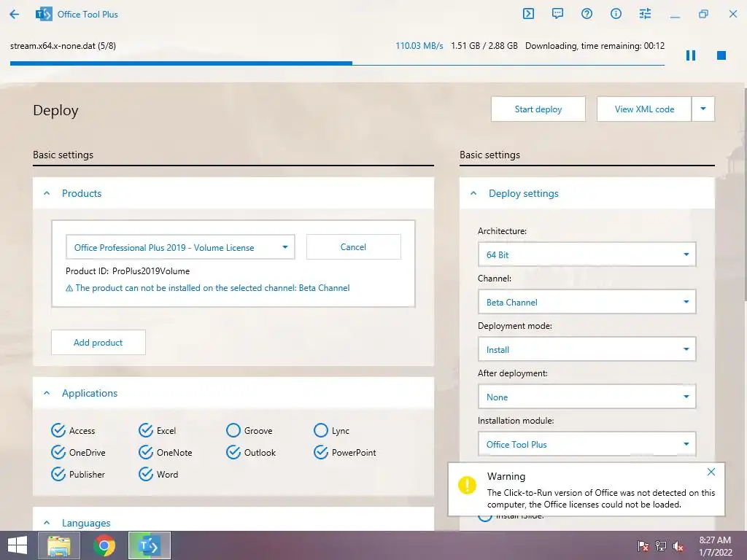Uncheck the Access application
This screenshot has height=560, width=747.
pos(58,430)
